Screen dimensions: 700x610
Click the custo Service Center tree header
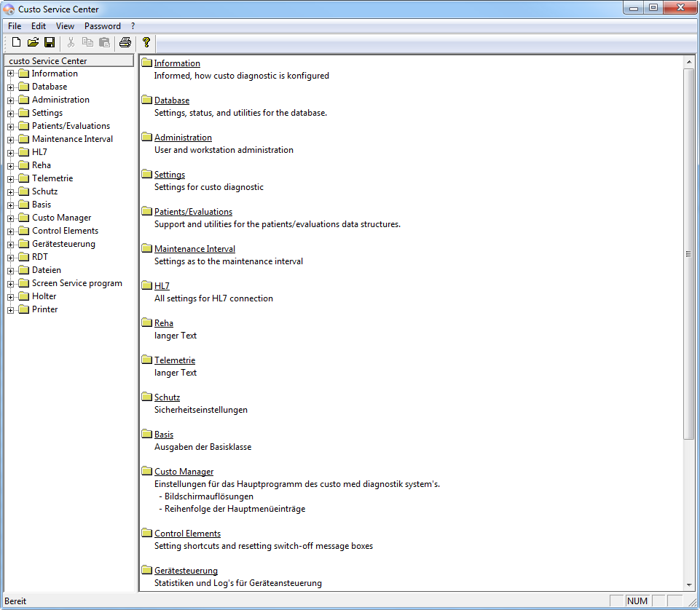point(69,60)
